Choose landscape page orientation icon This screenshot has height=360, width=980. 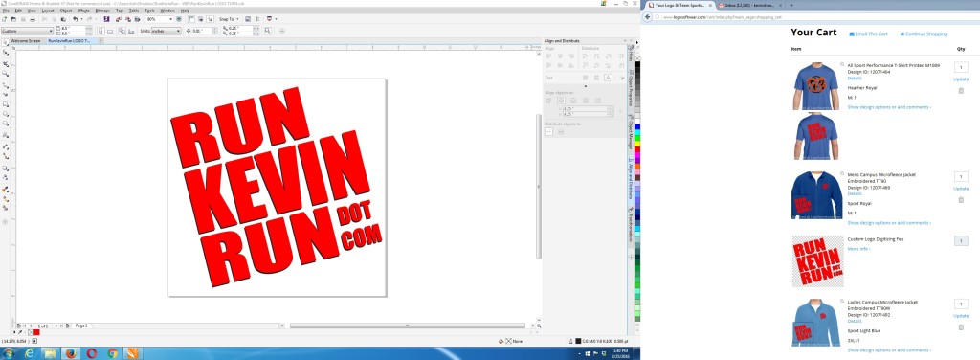(x=110, y=31)
